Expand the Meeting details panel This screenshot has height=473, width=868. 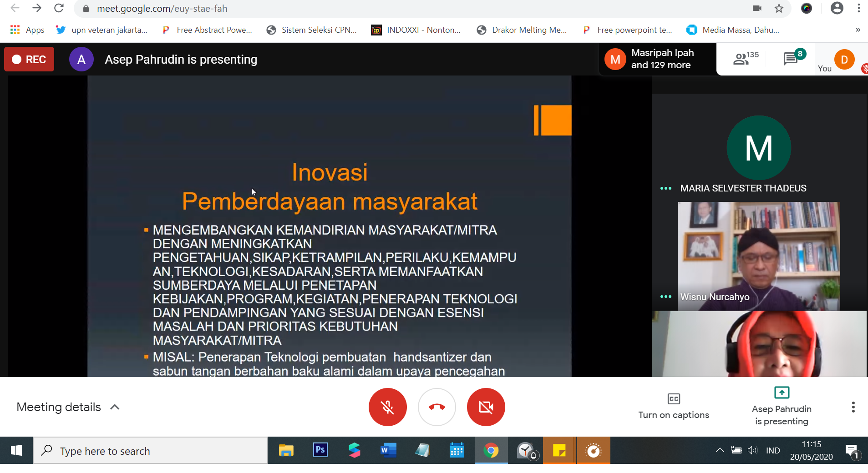point(68,407)
